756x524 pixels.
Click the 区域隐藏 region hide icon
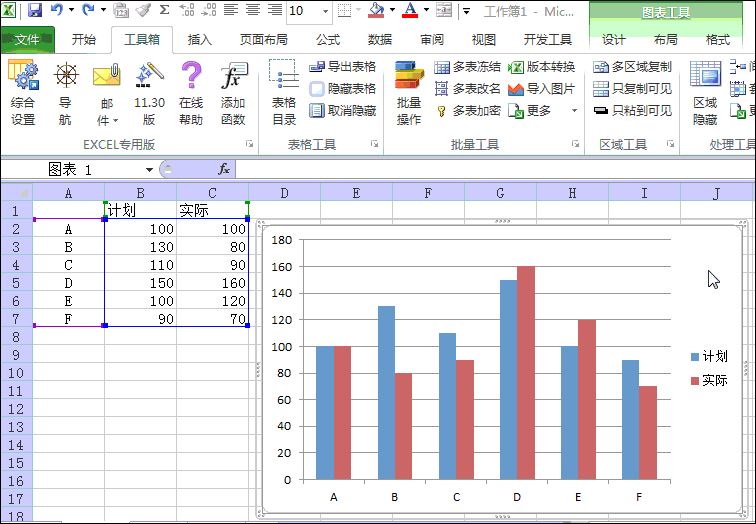[705, 92]
